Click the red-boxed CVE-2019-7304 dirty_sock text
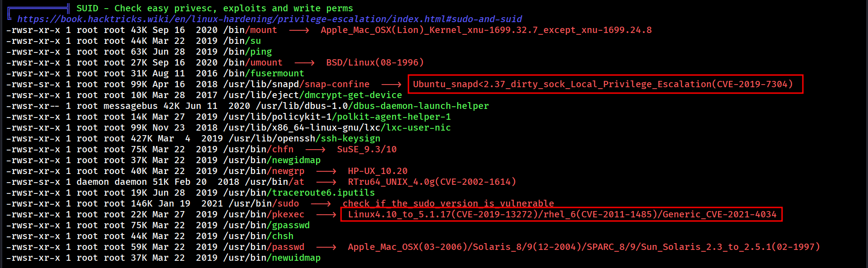This screenshot has width=868, height=268. tap(602, 84)
